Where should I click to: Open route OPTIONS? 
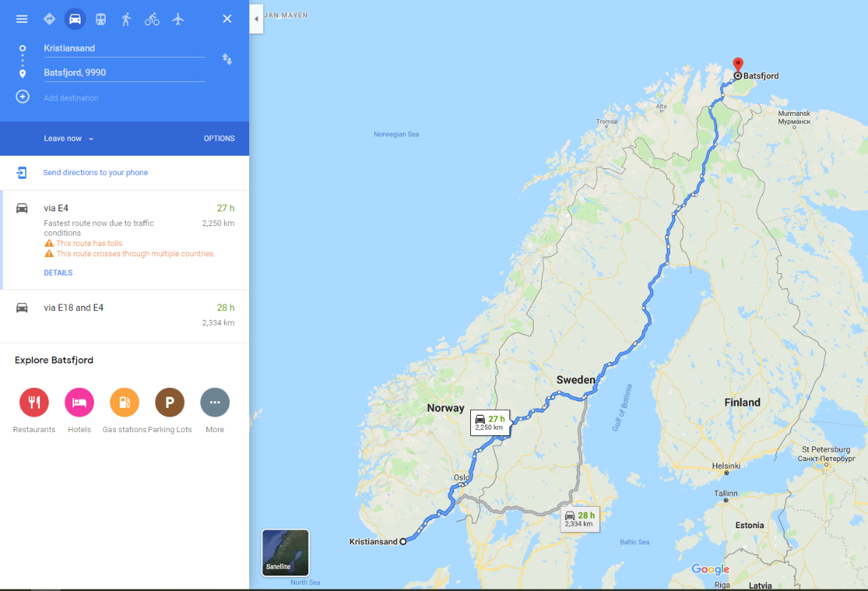pos(219,138)
